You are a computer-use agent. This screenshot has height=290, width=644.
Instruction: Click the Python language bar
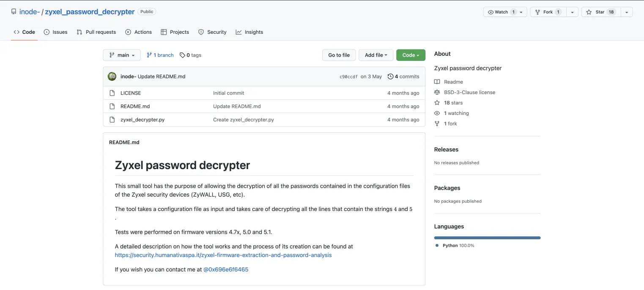click(x=487, y=238)
